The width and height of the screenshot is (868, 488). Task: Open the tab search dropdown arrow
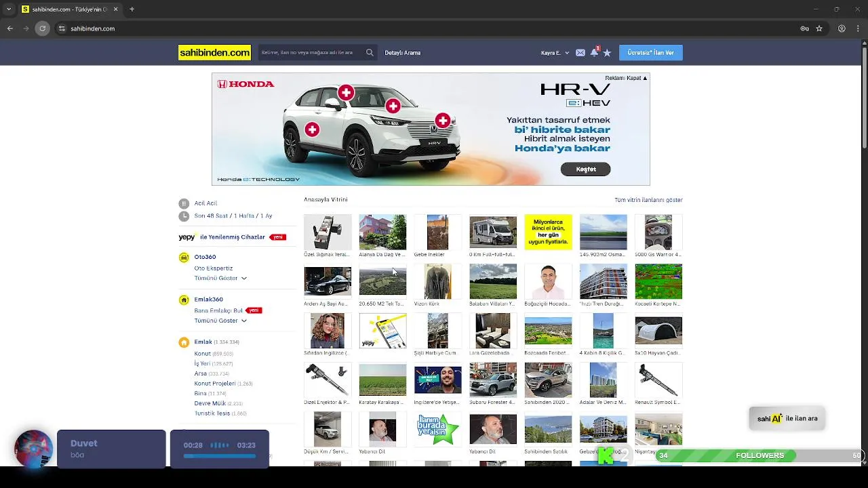coord(9,9)
